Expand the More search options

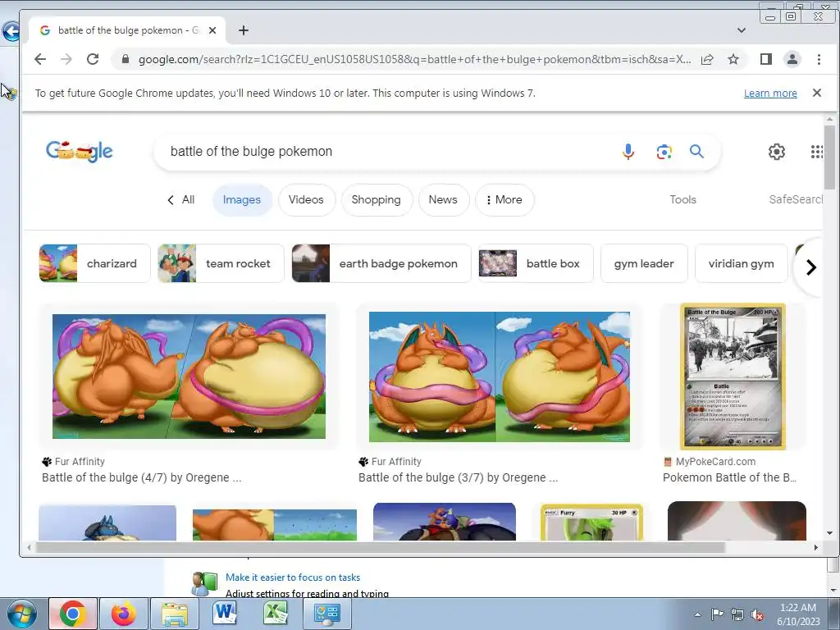[x=504, y=200]
